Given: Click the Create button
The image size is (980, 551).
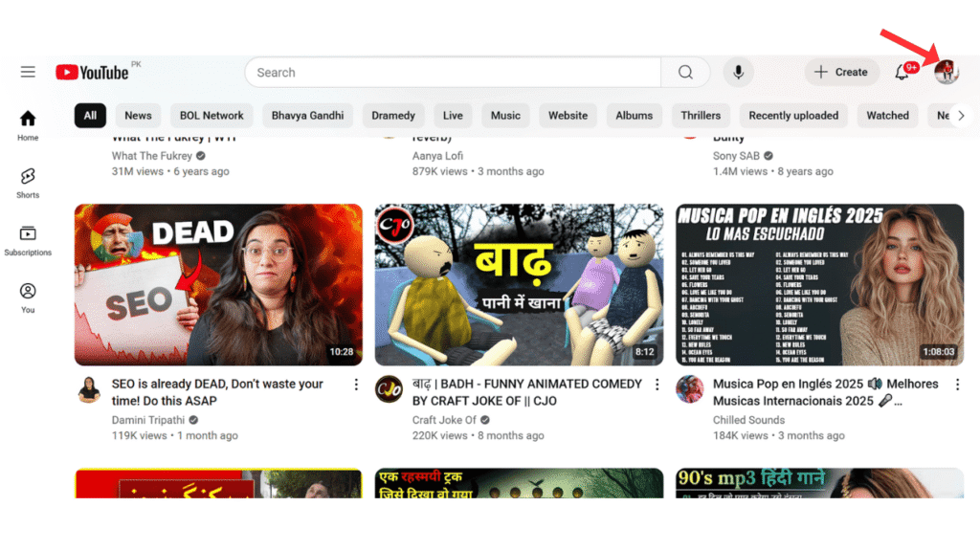Looking at the screenshot, I should (x=841, y=72).
